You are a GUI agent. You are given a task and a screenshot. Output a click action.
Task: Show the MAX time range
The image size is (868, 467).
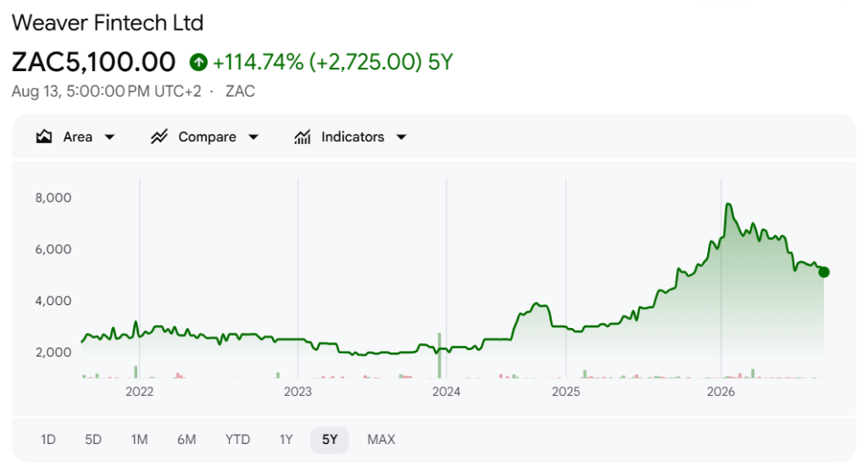pyautogui.click(x=381, y=440)
